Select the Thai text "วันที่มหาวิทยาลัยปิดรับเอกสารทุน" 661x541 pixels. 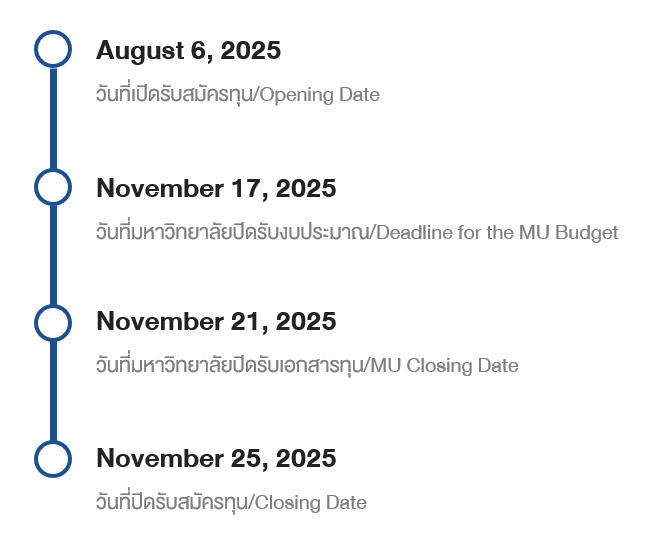(230, 366)
